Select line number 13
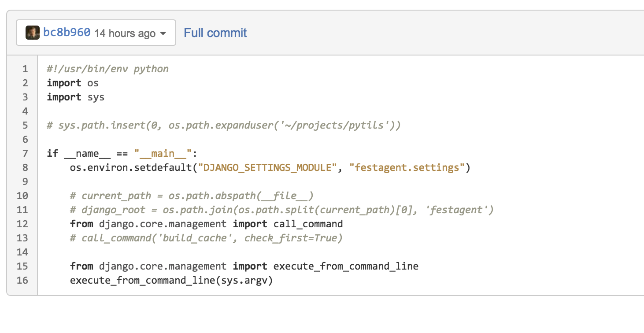 (22, 238)
